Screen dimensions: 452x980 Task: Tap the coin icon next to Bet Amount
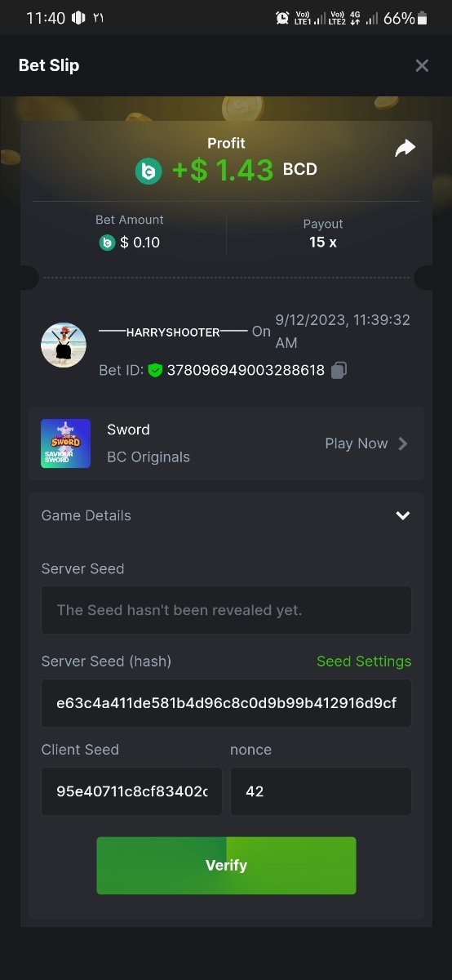tap(107, 243)
